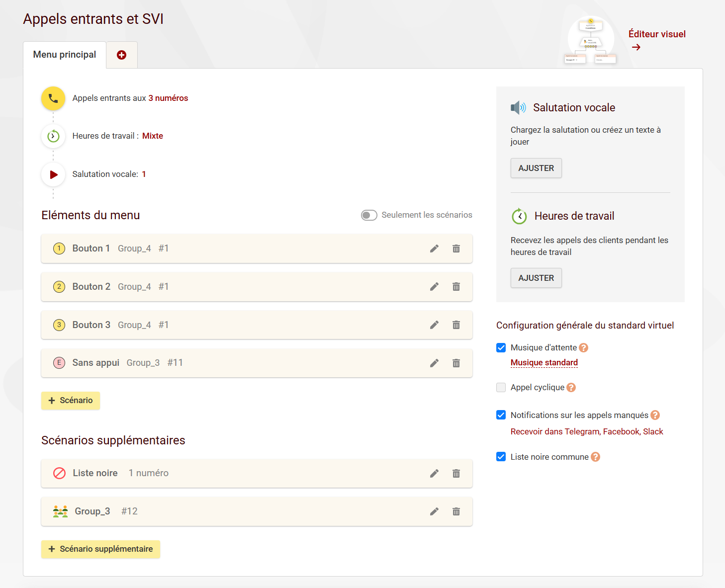The image size is (725, 588).
Task: Click pencil icon for Bouton 3
Action: (434, 325)
